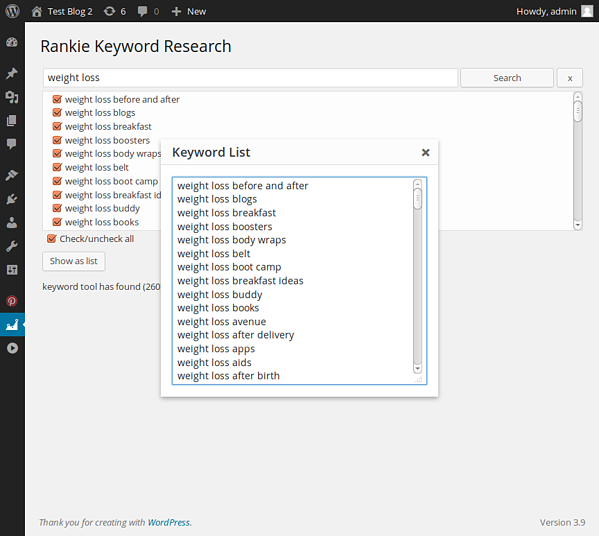Click the weight loss search input field
599x536 pixels.
pos(251,78)
